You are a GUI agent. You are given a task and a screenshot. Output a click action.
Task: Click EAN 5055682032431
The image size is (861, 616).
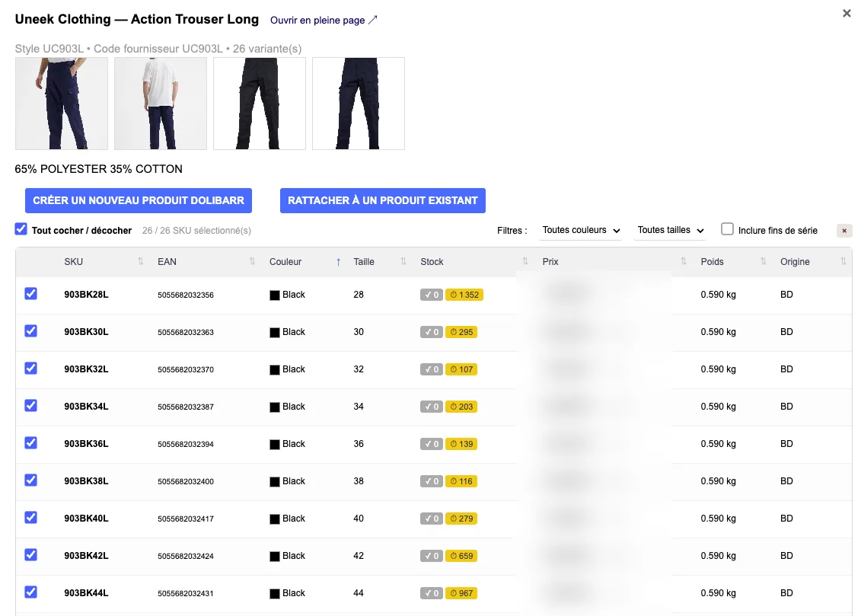[186, 593]
